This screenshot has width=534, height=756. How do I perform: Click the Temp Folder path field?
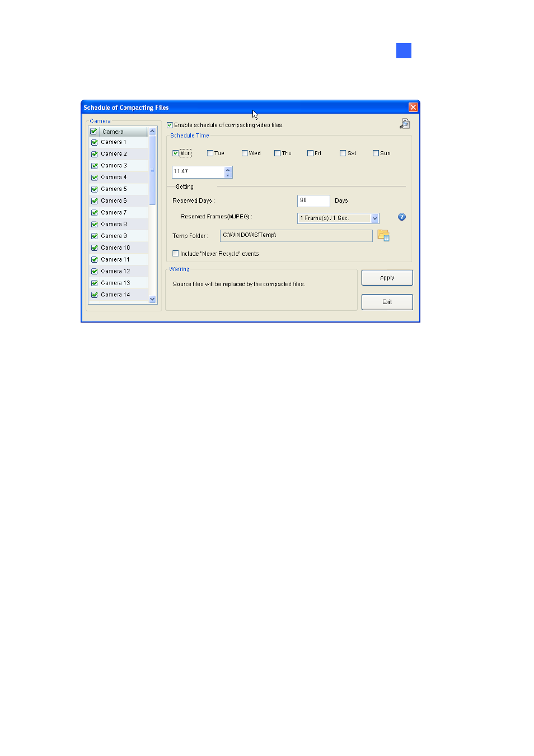(296, 236)
